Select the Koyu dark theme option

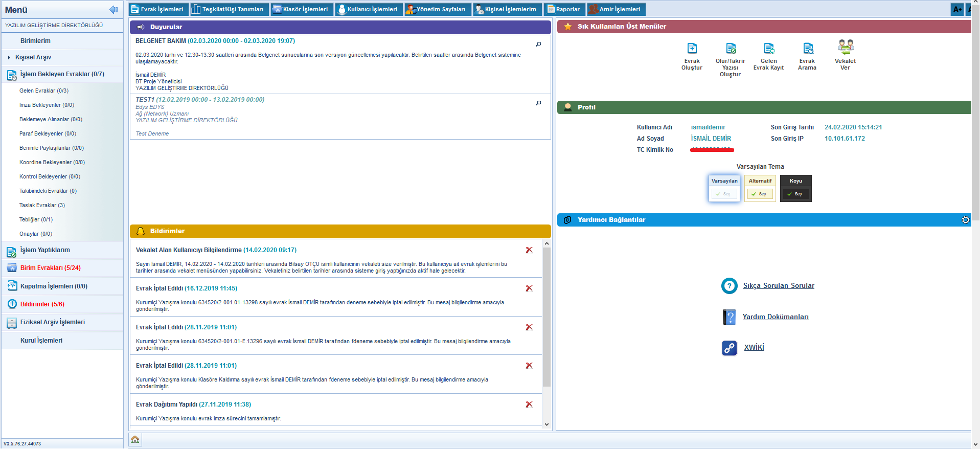pyautogui.click(x=795, y=194)
